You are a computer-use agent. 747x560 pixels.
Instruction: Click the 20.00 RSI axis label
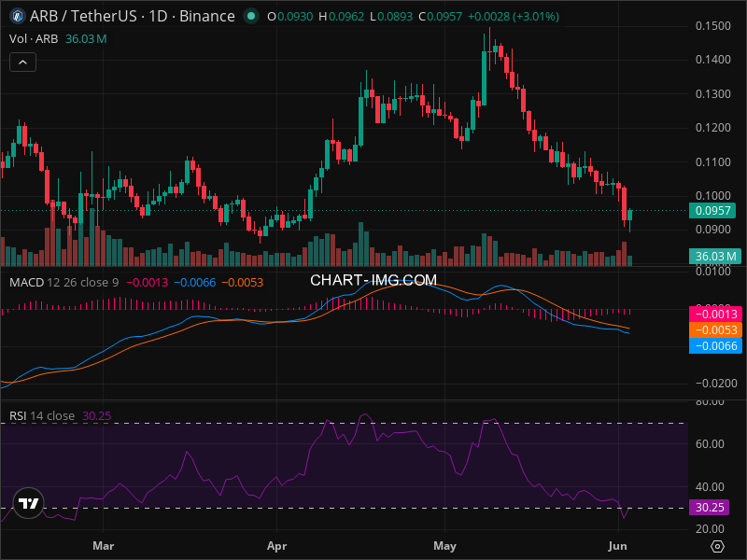pos(710,528)
